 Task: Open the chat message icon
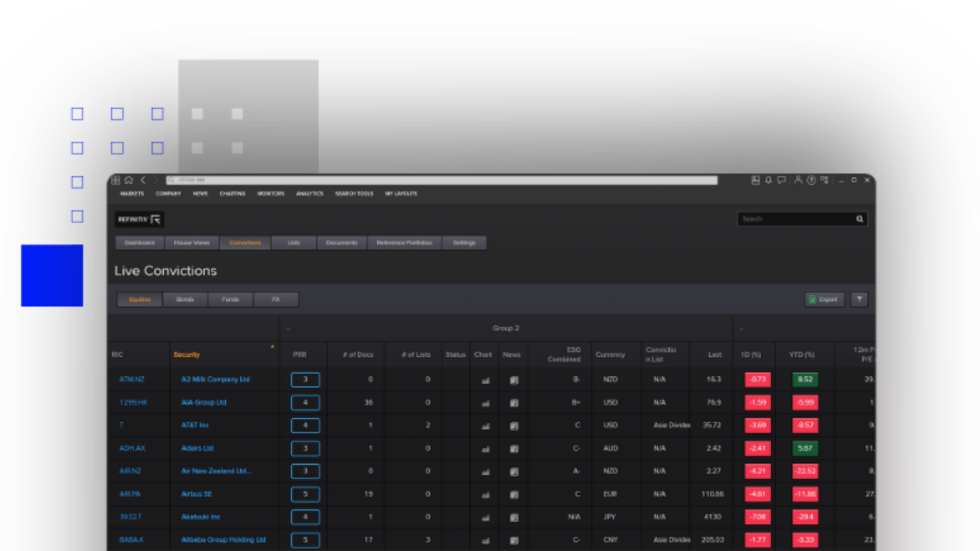pos(781,180)
